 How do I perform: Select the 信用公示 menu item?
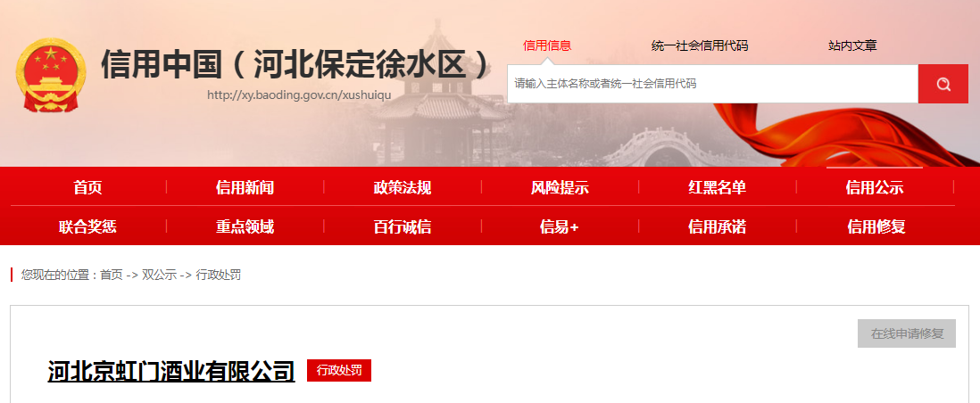[875, 187]
